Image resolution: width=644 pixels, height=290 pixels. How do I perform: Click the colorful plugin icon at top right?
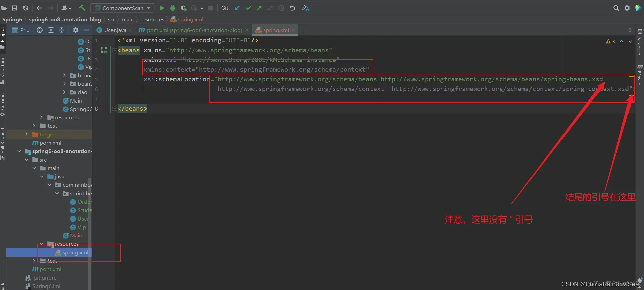click(638, 8)
